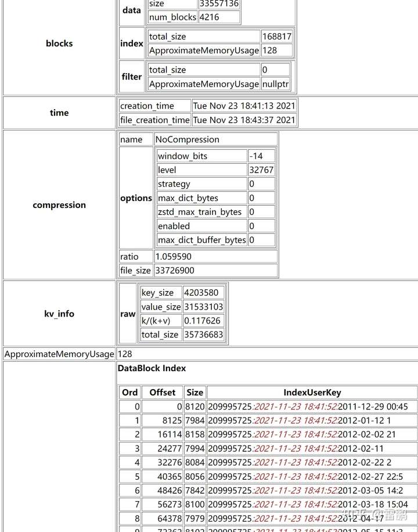Click size 7842 in Ord 6 row
The image size is (418, 532).
[x=194, y=490]
